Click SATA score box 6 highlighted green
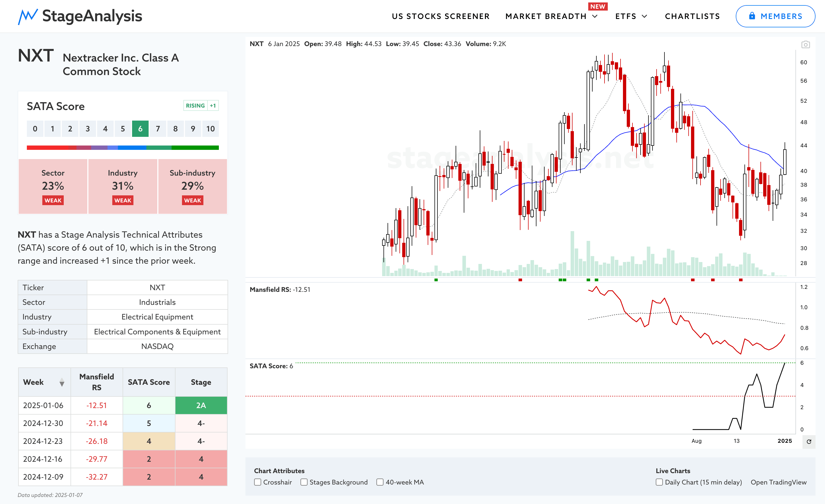This screenshot has width=825, height=504. 140,129
